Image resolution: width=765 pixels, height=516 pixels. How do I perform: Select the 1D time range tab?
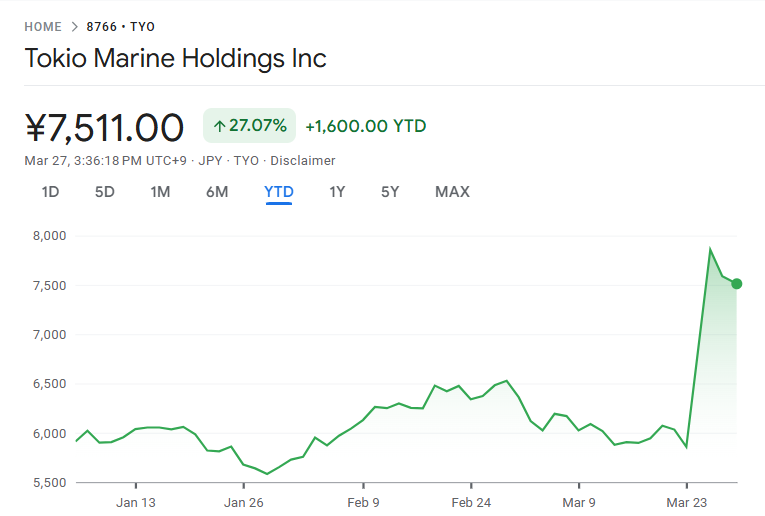click(50, 192)
